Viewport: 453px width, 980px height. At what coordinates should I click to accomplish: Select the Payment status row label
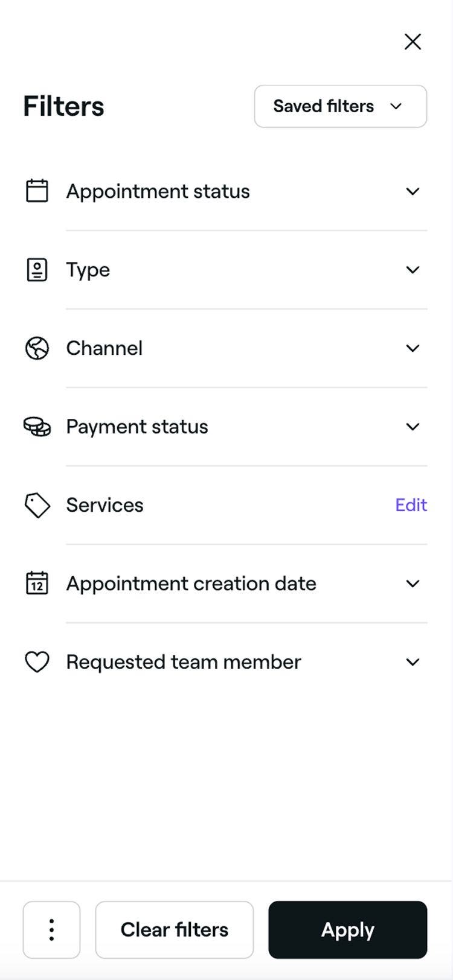(x=137, y=427)
